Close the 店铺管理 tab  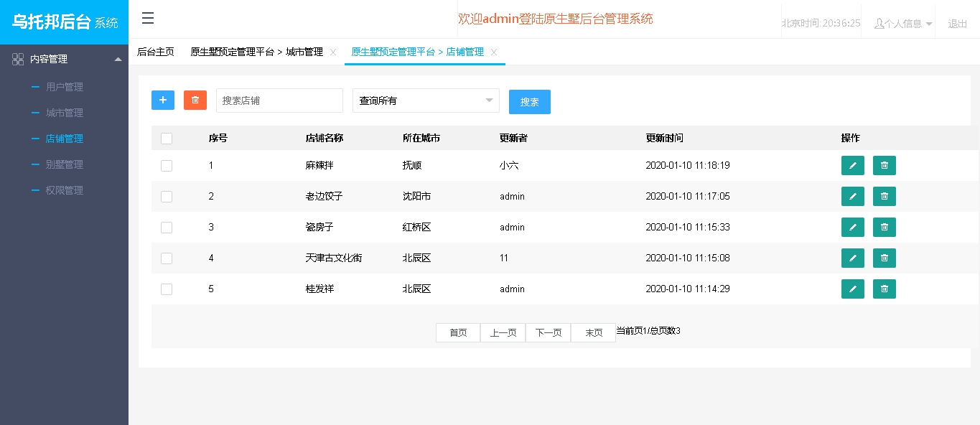point(494,52)
